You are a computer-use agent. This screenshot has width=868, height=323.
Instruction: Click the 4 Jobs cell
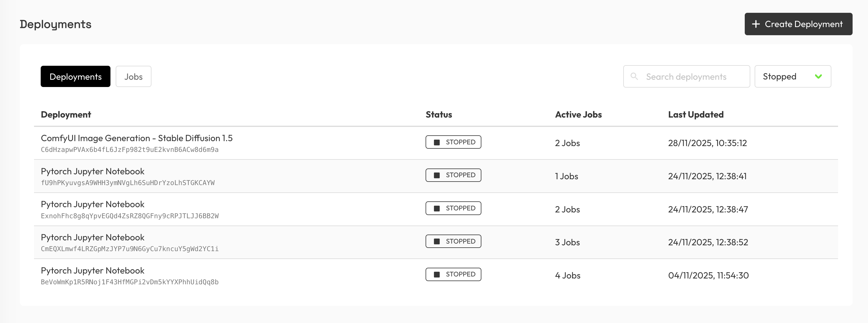click(x=567, y=276)
